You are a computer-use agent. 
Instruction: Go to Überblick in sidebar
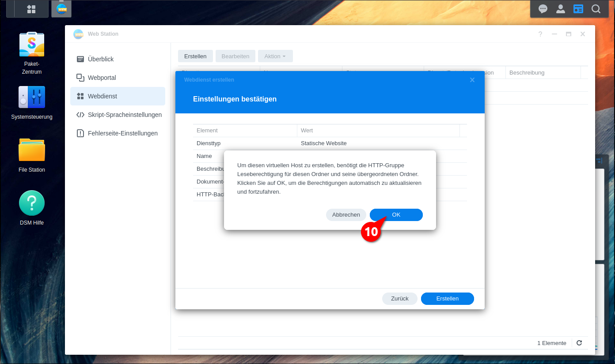pyautogui.click(x=101, y=59)
